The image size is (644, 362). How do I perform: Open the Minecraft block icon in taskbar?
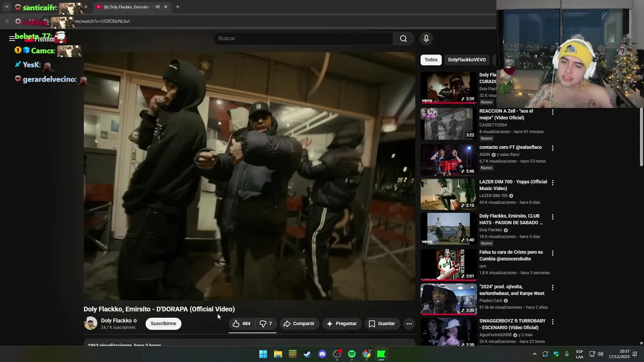pyautogui.click(x=292, y=354)
